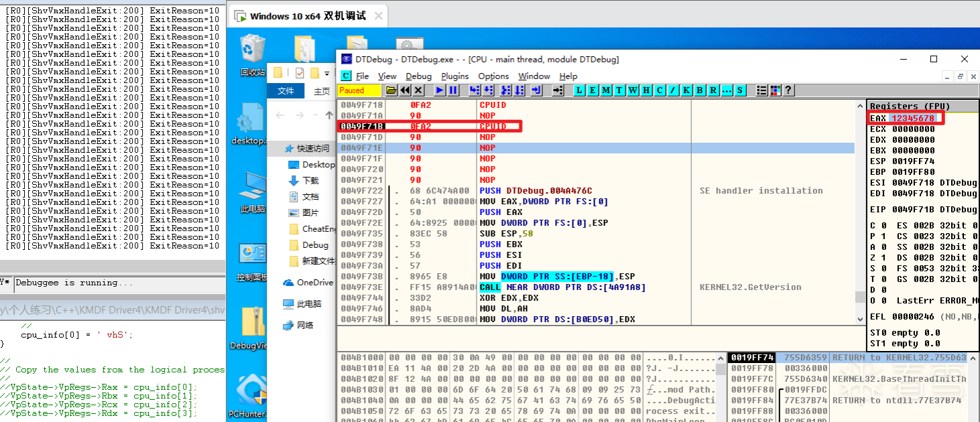Open Debugging options list icon
The height and width of the screenshot is (422, 980).
tap(762, 90)
